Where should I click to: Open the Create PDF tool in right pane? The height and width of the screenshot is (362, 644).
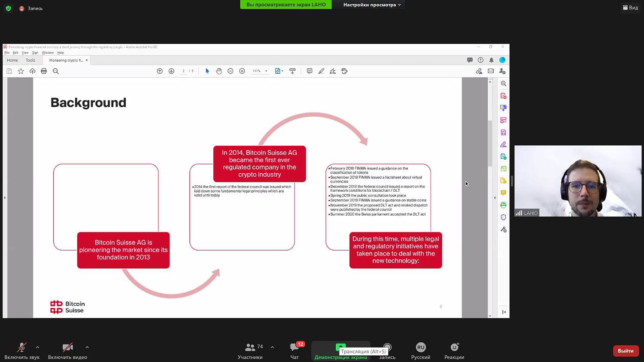[504, 96]
